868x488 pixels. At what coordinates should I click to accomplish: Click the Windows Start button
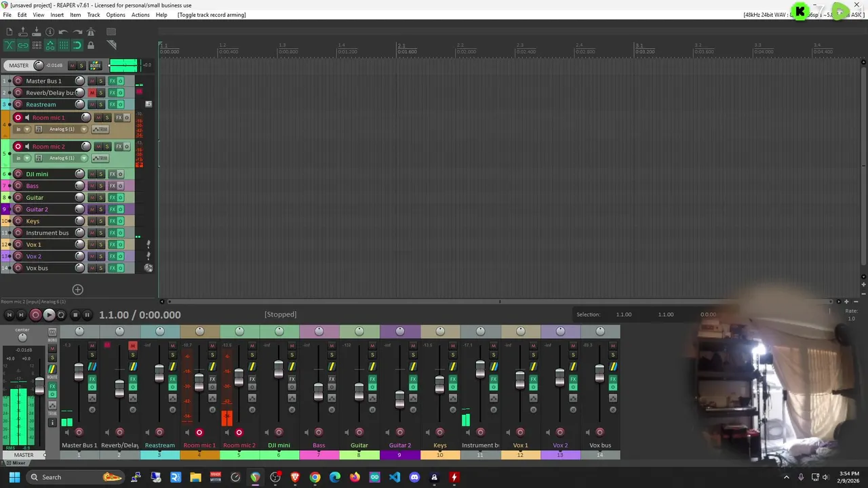[x=14, y=477]
